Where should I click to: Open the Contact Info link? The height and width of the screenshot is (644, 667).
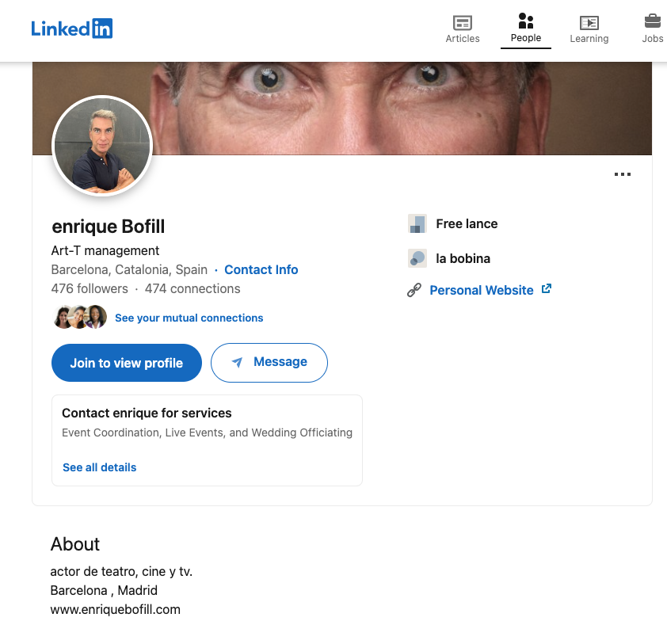point(261,269)
